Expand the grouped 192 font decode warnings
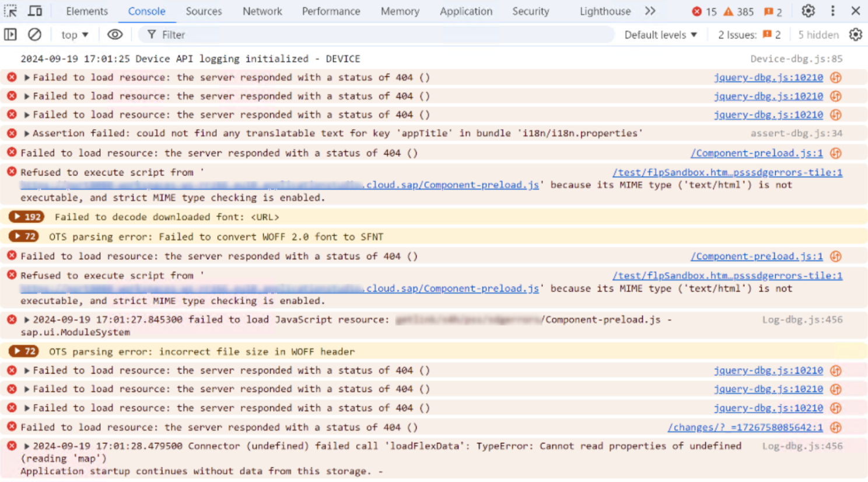This screenshot has height=482, width=868. (x=26, y=216)
